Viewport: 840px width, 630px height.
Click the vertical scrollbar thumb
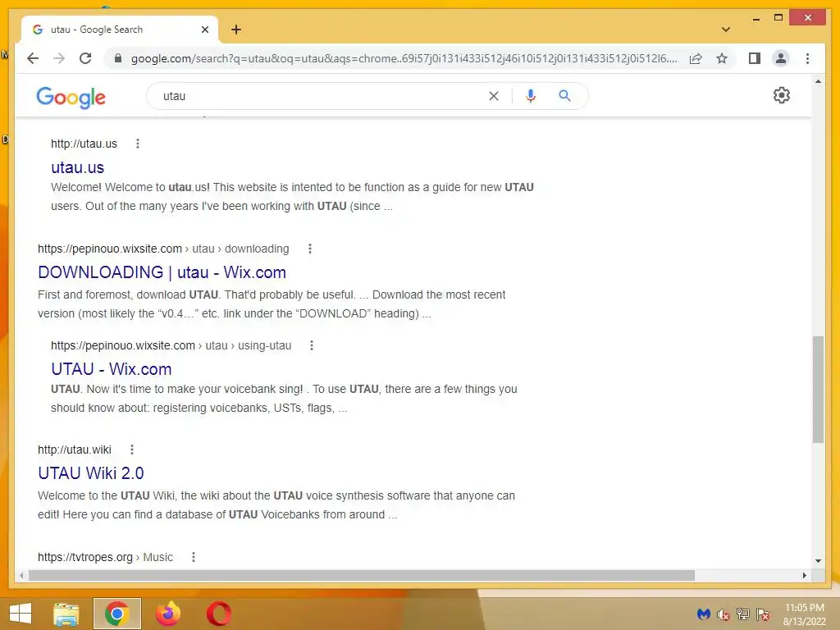818,390
